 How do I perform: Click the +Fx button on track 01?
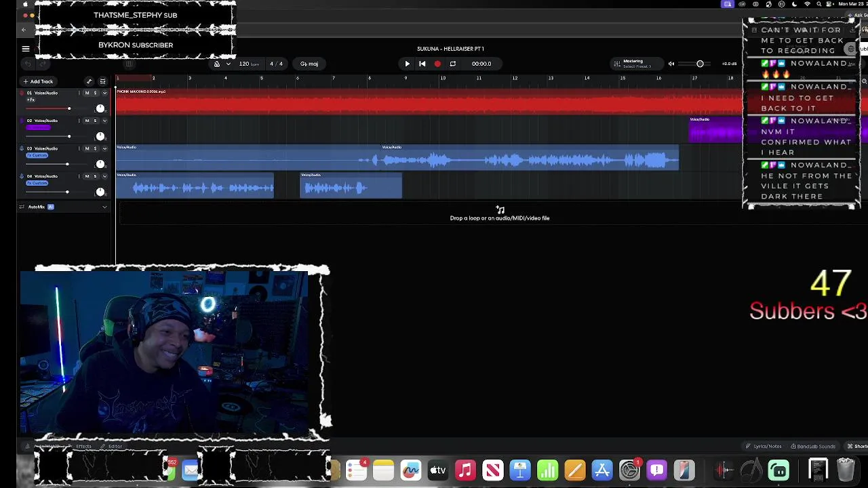(x=31, y=100)
